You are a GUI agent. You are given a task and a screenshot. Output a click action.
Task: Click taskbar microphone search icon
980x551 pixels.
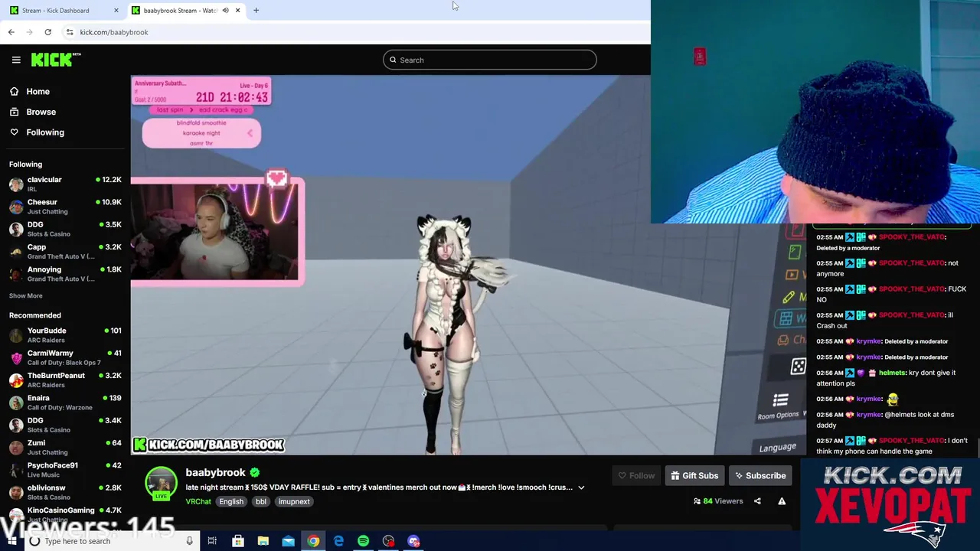pyautogui.click(x=189, y=541)
